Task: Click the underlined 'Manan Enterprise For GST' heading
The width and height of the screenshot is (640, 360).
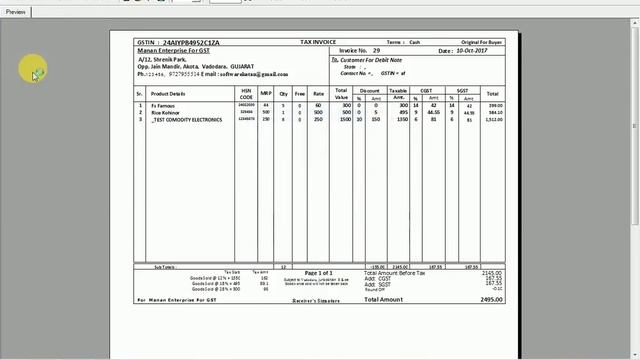Action: click(173, 51)
